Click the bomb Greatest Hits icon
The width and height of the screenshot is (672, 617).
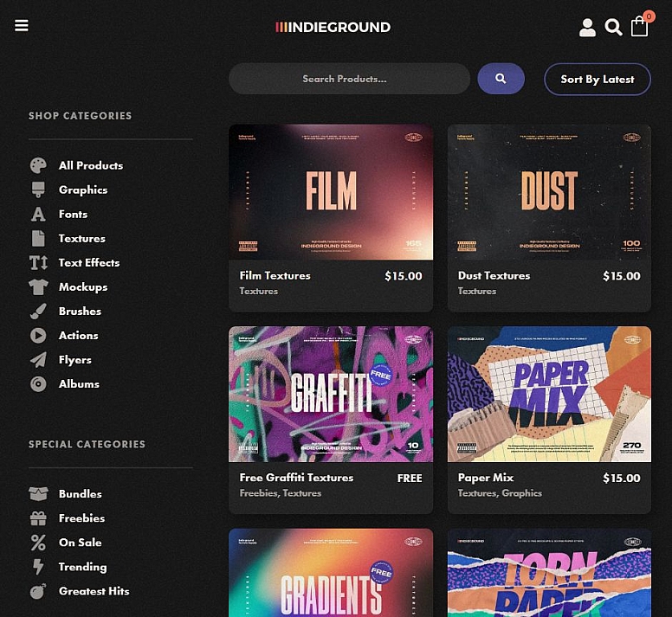38,591
